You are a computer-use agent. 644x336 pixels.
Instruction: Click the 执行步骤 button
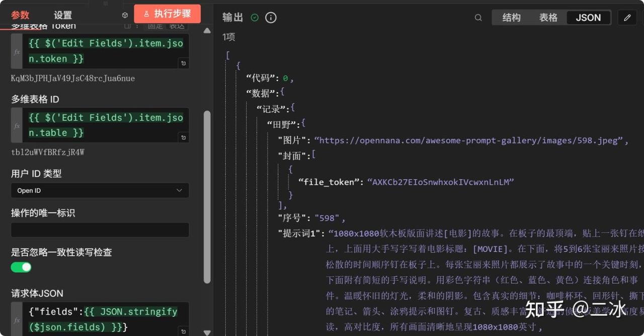point(168,14)
